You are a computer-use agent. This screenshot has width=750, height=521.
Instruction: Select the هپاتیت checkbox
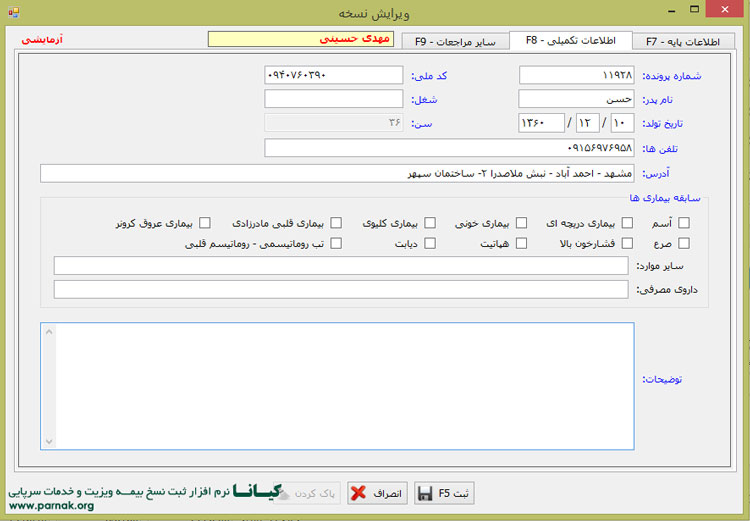coord(520,243)
